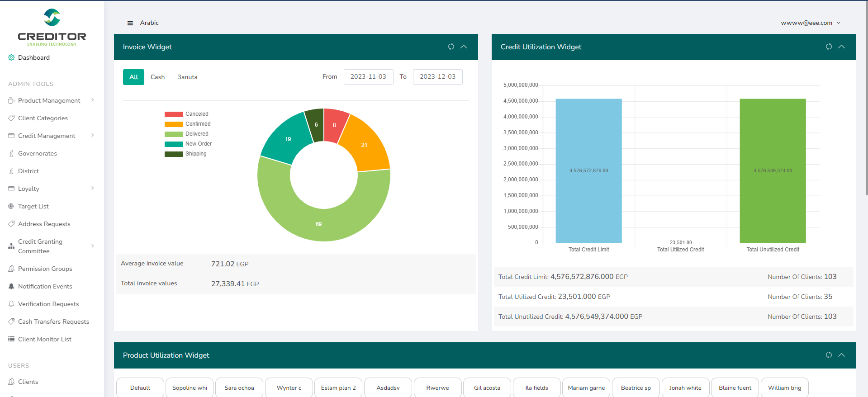
Task: Open the wwww@eee.com user dropdown
Action: coord(810,23)
